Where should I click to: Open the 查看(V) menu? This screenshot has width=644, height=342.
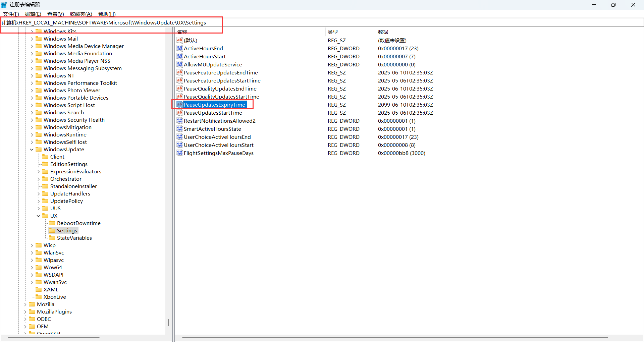click(56, 14)
